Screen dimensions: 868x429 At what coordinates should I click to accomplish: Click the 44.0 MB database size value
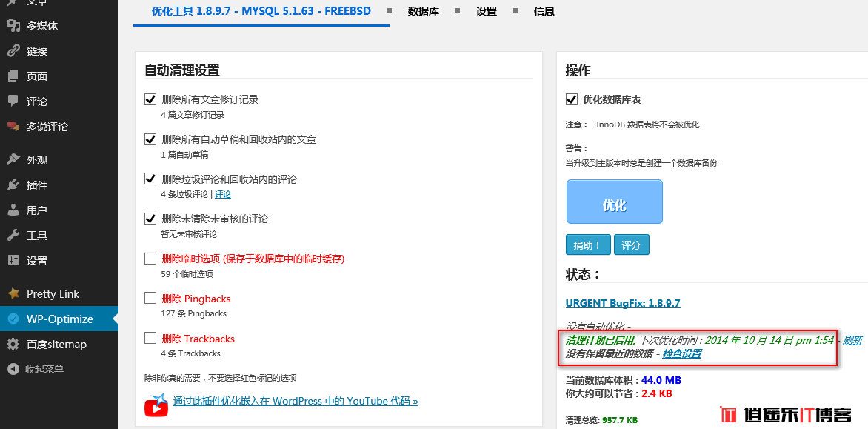(x=661, y=381)
